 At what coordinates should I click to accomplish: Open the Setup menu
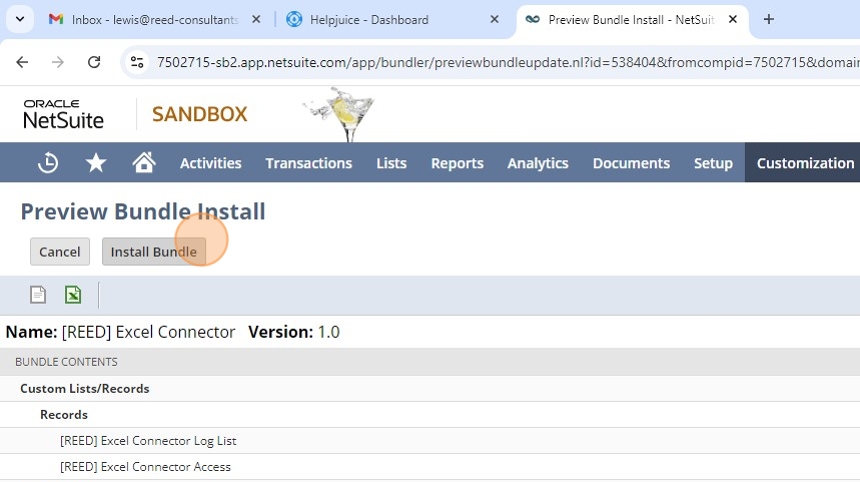tap(713, 163)
